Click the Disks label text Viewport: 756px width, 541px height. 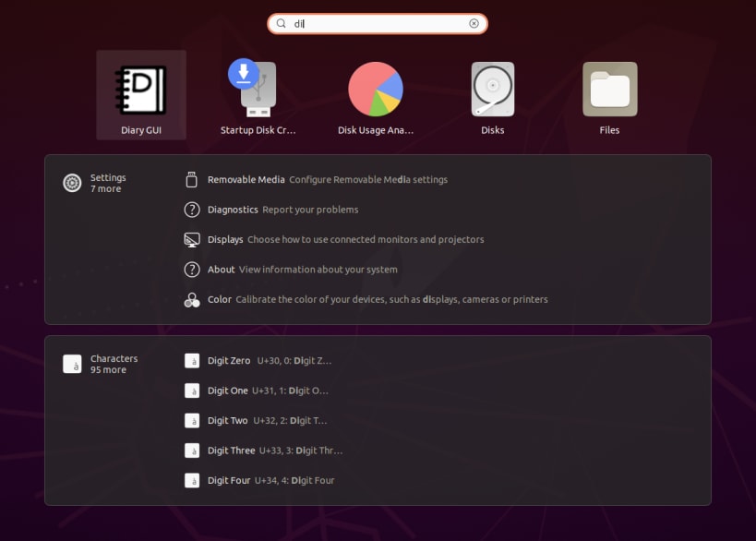point(493,130)
